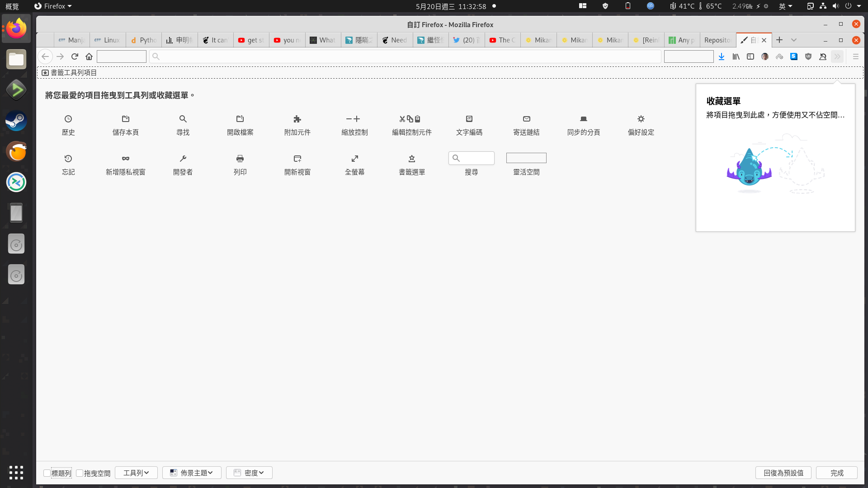Select the History (歷史) item
The height and width of the screenshot is (488, 868).
pyautogui.click(x=68, y=125)
